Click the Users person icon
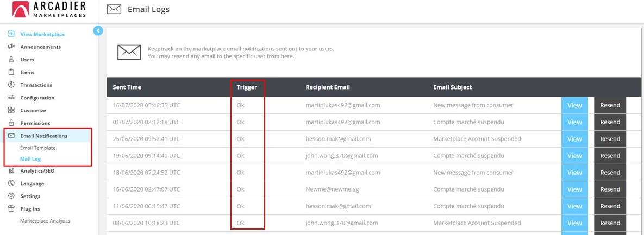The height and width of the screenshot is (235, 644). pyautogui.click(x=11, y=60)
